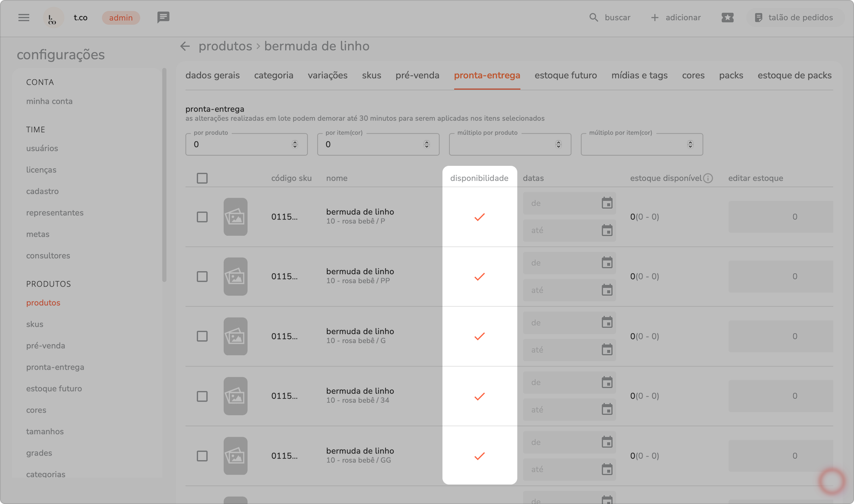
Task: Click the star ticket icon in header
Action: (x=727, y=17)
